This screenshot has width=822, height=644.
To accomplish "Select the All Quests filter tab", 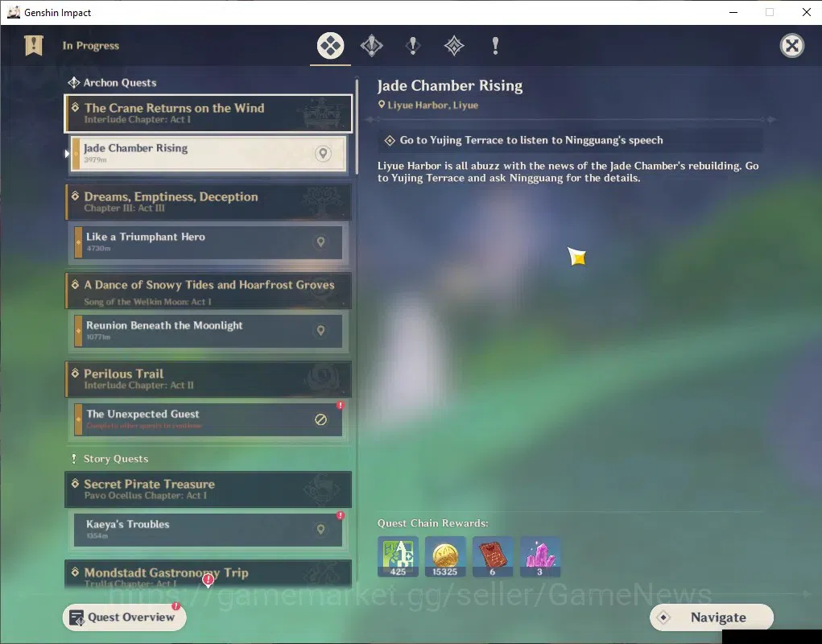I will (330, 46).
